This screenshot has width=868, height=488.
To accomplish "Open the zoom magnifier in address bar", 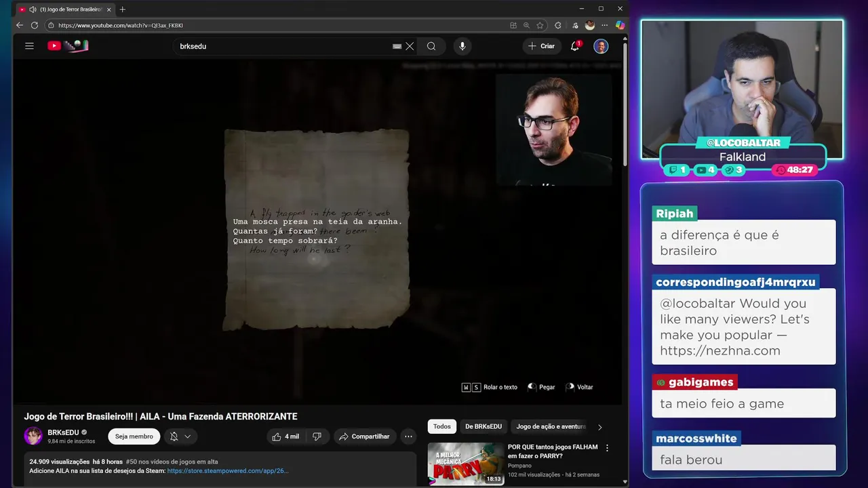I will point(527,25).
